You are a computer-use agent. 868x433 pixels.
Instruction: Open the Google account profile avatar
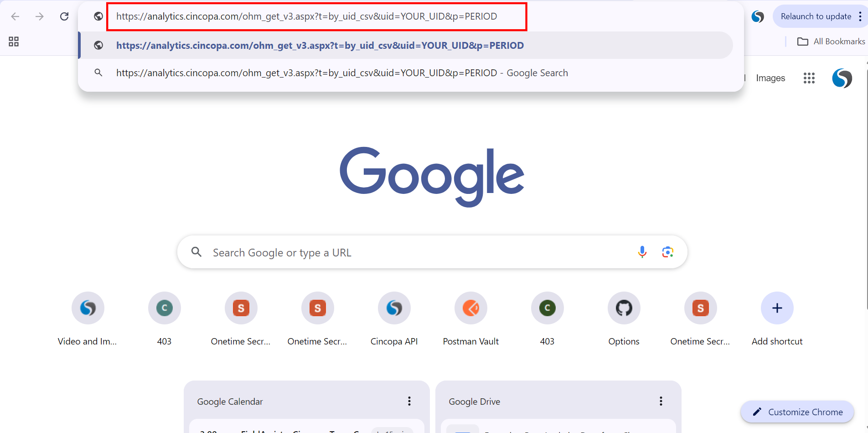[842, 78]
